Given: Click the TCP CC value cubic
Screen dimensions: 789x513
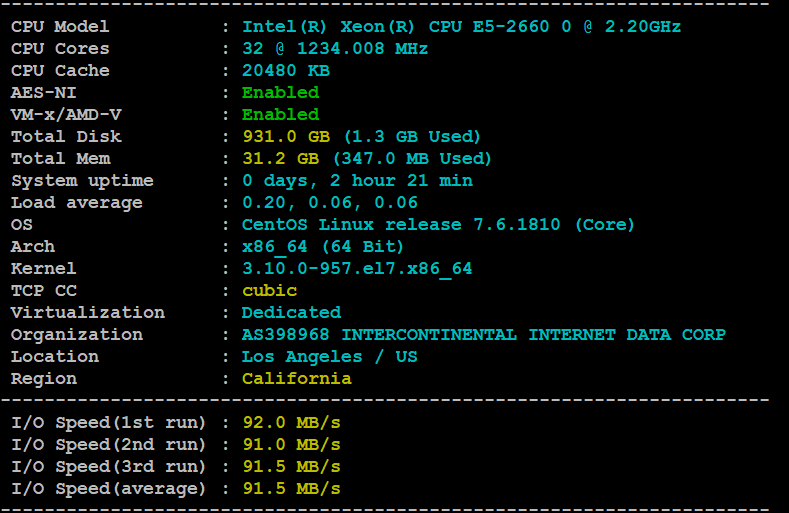Looking at the screenshot, I should pyautogui.click(x=269, y=291).
